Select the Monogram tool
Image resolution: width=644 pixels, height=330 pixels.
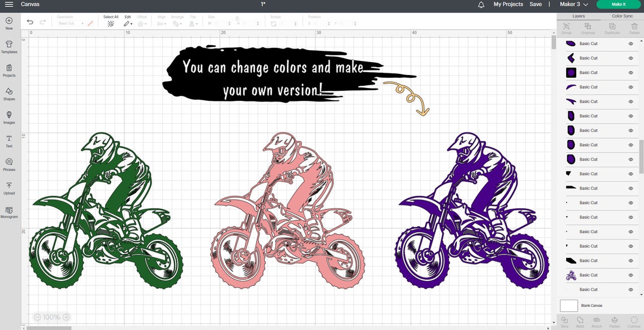9,211
